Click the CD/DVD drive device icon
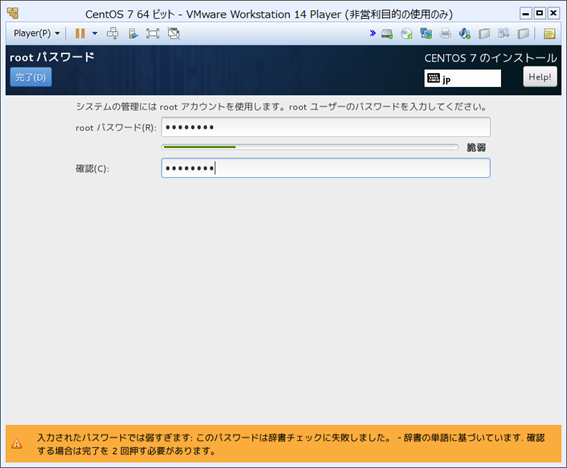The image size is (567, 468). [407, 34]
